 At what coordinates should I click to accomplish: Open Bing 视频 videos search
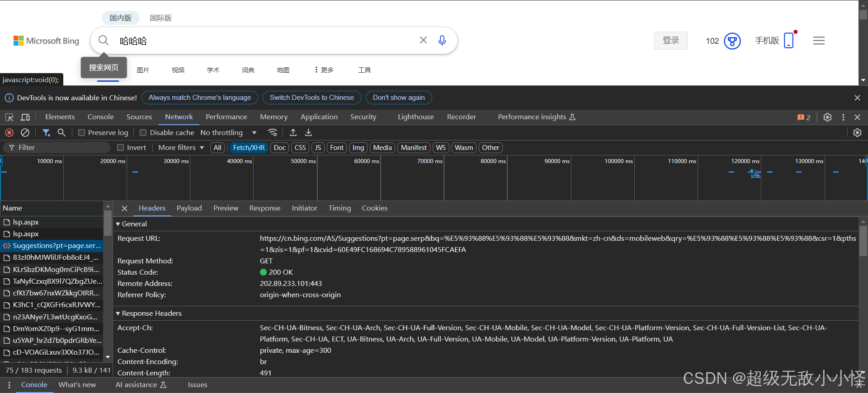click(178, 70)
